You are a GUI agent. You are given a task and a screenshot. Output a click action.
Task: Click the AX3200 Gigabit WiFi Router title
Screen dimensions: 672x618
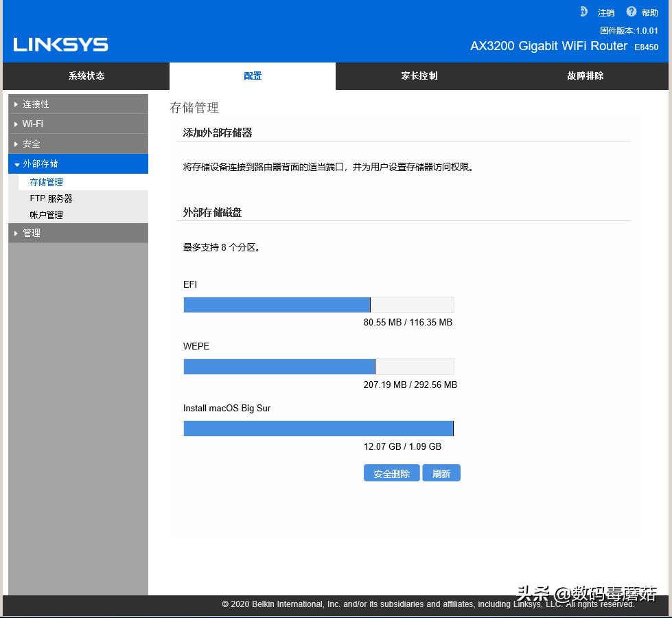[x=548, y=46]
